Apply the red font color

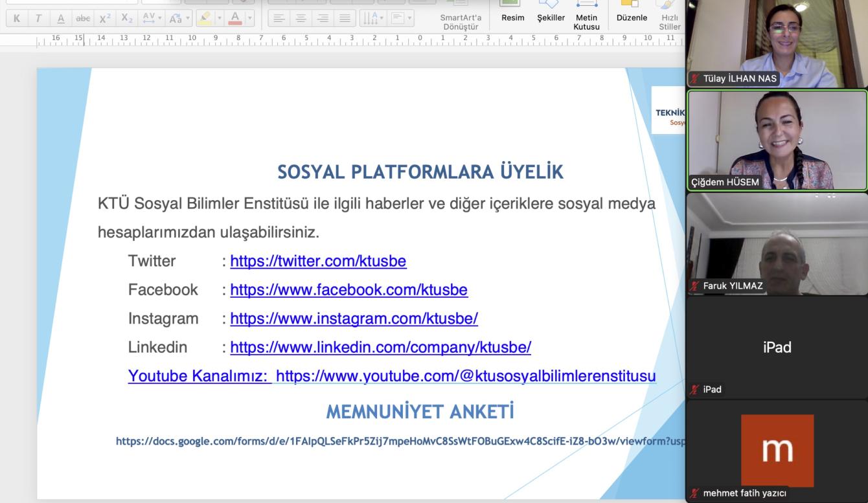(235, 18)
